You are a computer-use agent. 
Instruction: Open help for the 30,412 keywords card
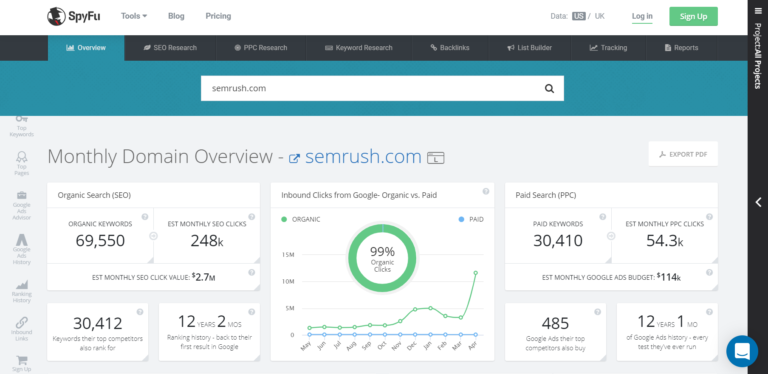(x=140, y=312)
